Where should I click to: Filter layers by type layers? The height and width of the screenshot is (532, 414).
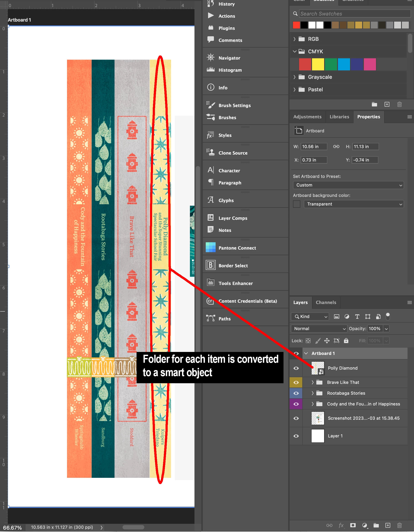pyautogui.click(x=357, y=317)
